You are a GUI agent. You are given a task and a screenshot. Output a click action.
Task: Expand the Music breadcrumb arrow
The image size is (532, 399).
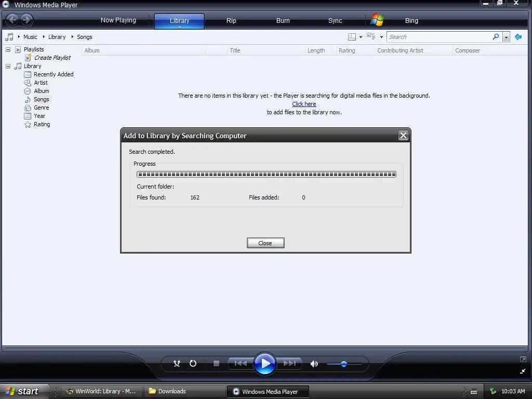19,37
